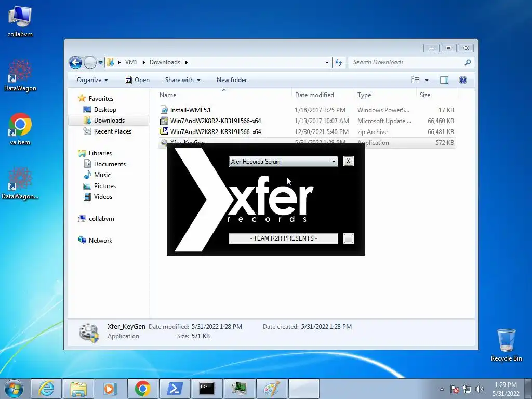Click the Open toolbar button
The image size is (532, 399).
pos(137,80)
